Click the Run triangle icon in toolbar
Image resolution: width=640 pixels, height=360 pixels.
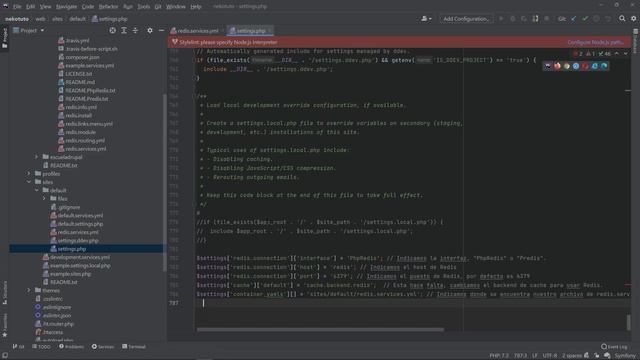click(501, 19)
